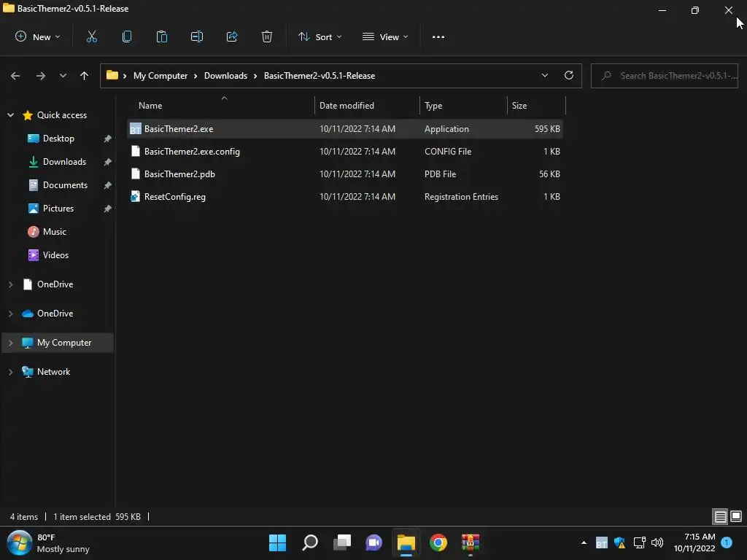This screenshot has width=747, height=560.
Task: Switch to details view layout icon
Action: [x=720, y=516]
